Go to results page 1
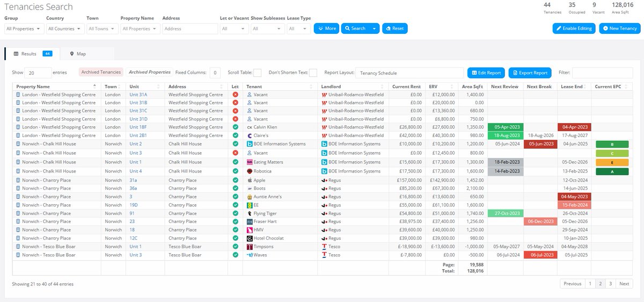The image size is (644, 302). point(590,284)
